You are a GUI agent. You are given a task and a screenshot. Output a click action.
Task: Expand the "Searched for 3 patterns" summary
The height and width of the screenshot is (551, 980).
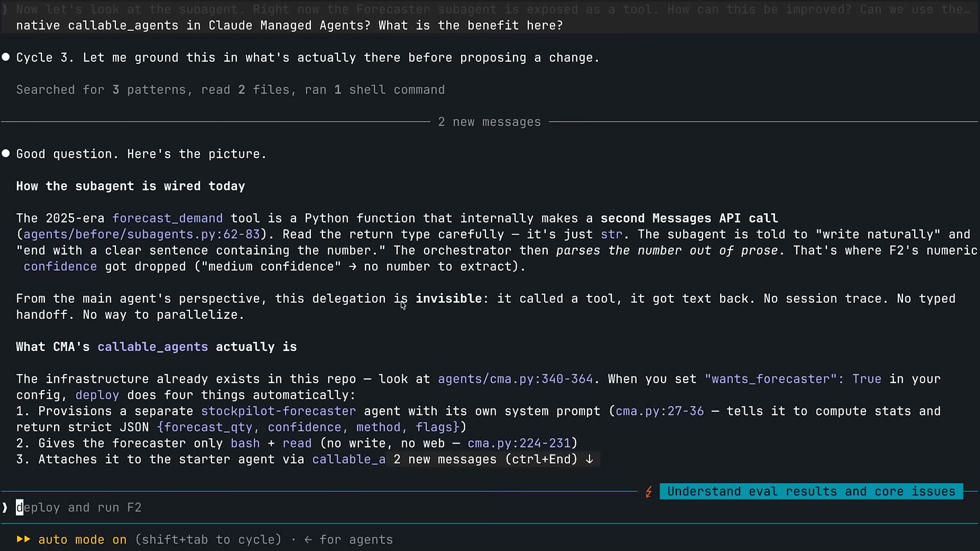click(230, 90)
